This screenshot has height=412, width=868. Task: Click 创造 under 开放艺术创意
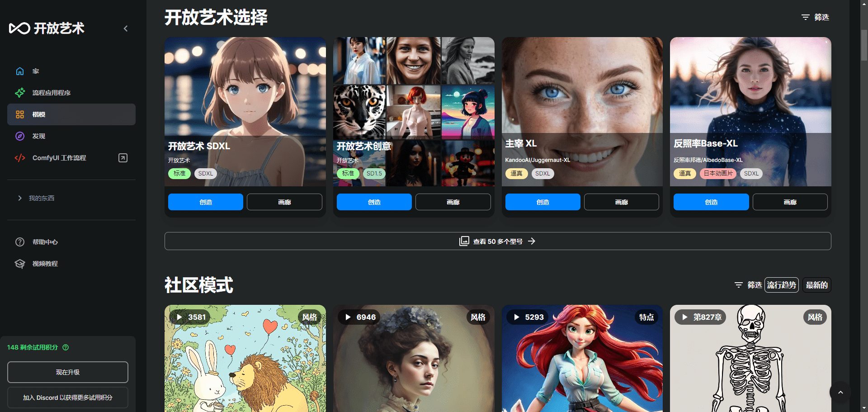point(374,202)
